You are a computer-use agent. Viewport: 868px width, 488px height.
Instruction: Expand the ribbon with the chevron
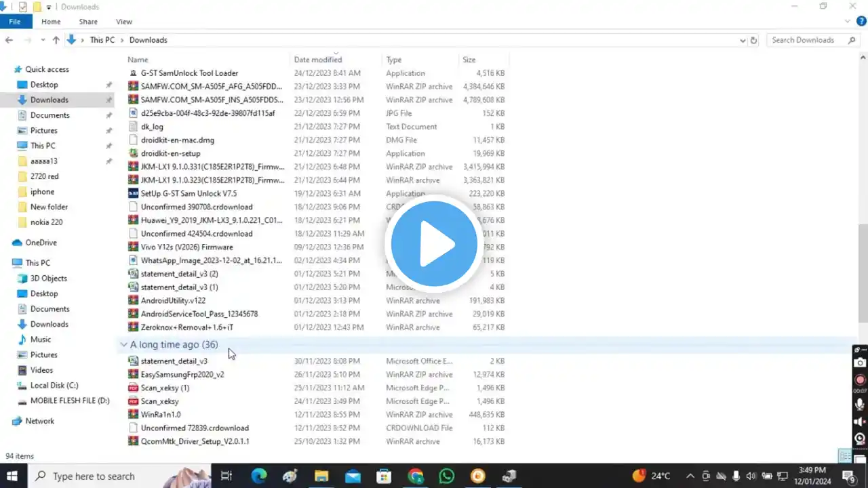point(848,22)
